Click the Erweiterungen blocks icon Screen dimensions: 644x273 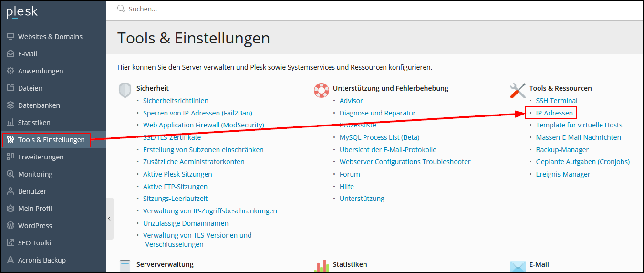pyautogui.click(x=10, y=157)
